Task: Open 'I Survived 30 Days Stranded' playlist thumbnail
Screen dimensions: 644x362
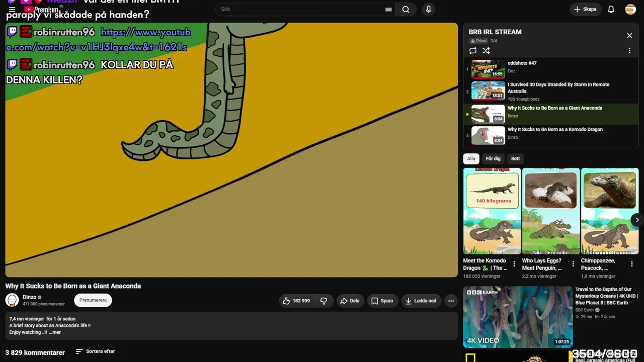Action: pyautogui.click(x=488, y=91)
